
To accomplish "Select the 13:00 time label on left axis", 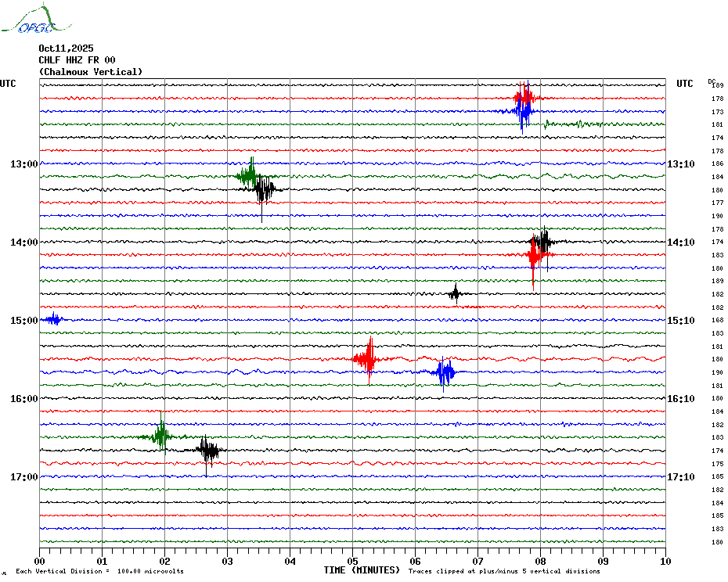I will point(24,164).
